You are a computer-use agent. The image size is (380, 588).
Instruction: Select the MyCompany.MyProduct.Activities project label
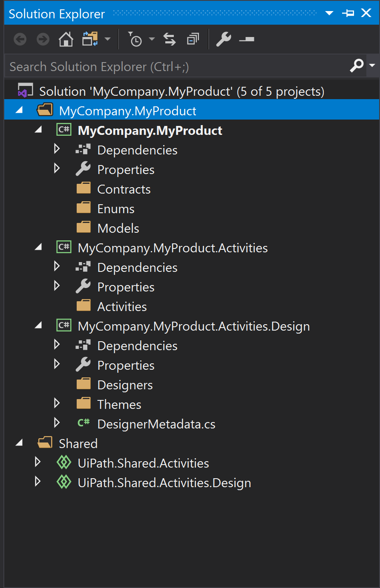coord(173,248)
